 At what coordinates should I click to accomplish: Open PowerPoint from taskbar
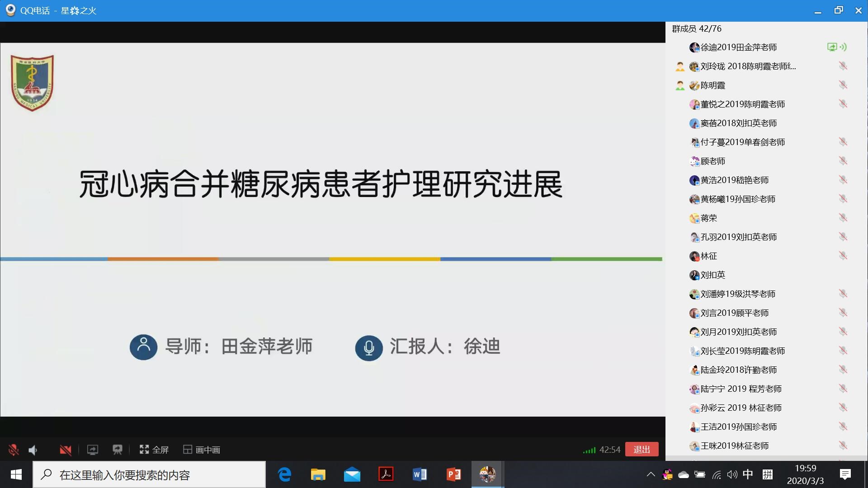point(453,474)
